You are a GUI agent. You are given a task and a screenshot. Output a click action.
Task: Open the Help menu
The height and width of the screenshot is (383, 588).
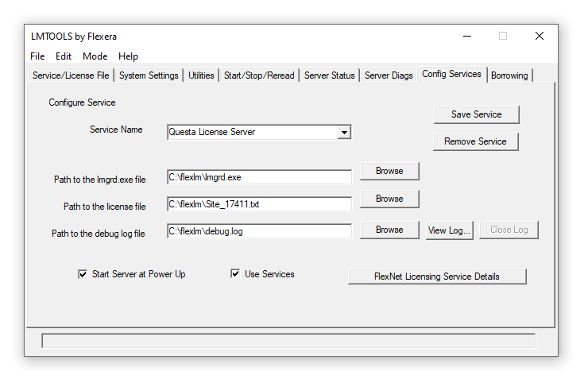tap(128, 56)
